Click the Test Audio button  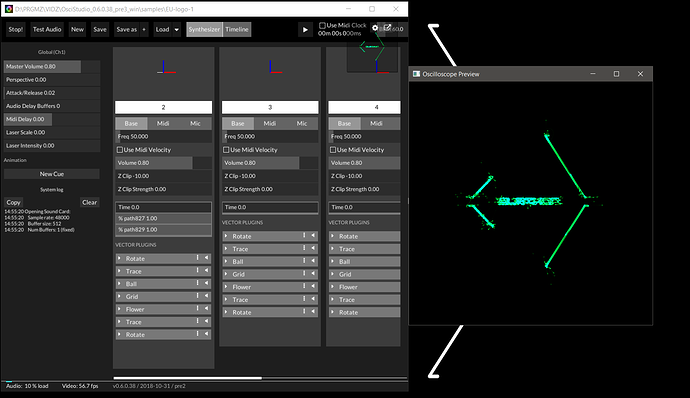(47, 29)
